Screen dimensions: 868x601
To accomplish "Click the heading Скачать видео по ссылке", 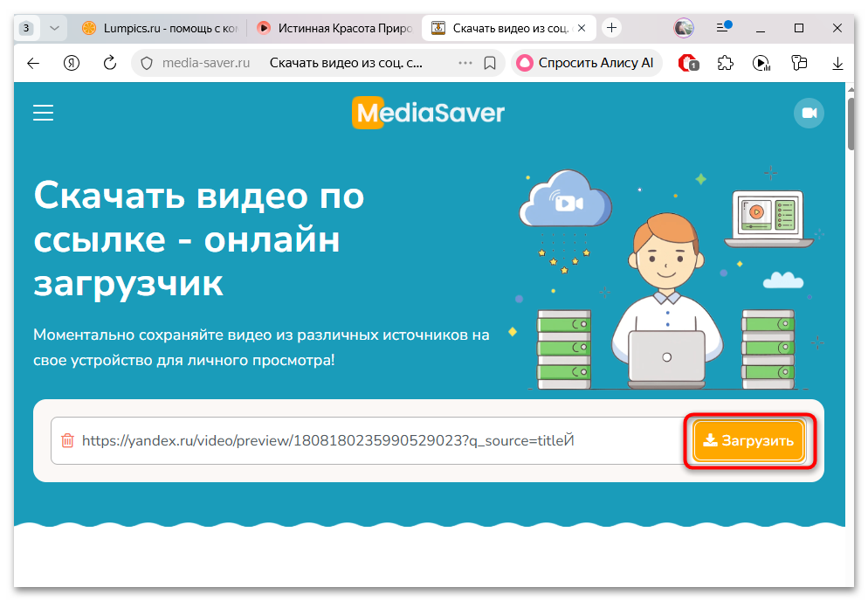I will click(199, 240).
